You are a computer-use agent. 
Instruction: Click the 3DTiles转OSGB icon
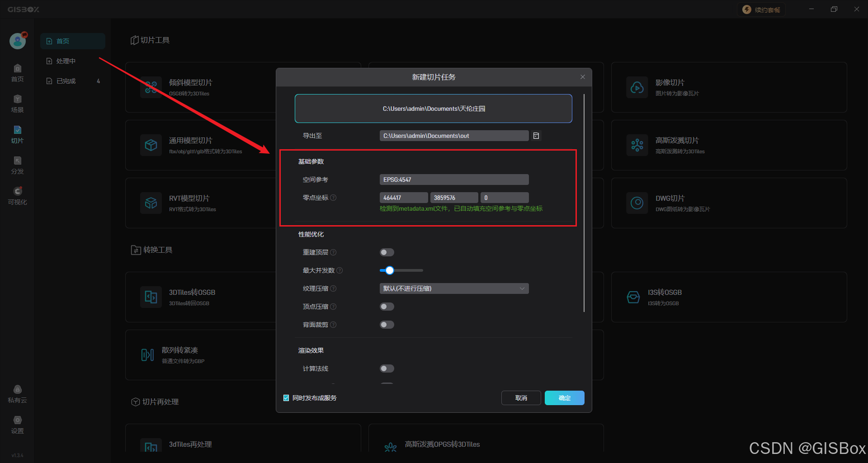[x=151, y=297]
